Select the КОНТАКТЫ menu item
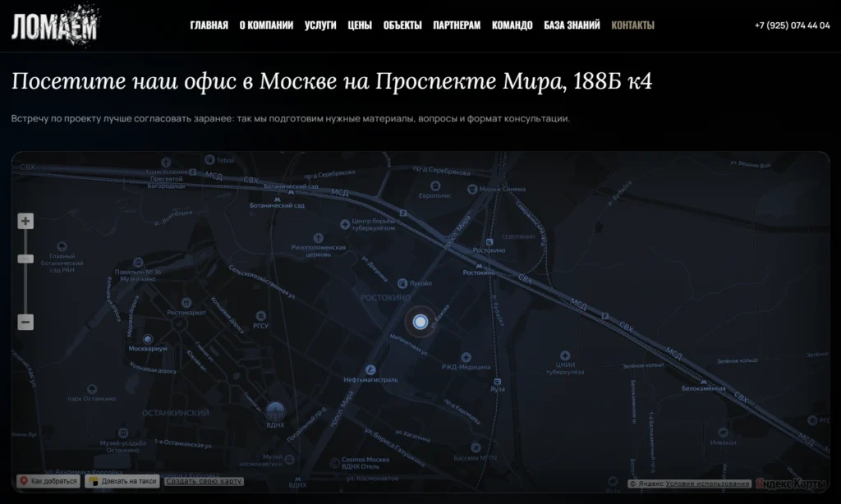 coord(633,25)
